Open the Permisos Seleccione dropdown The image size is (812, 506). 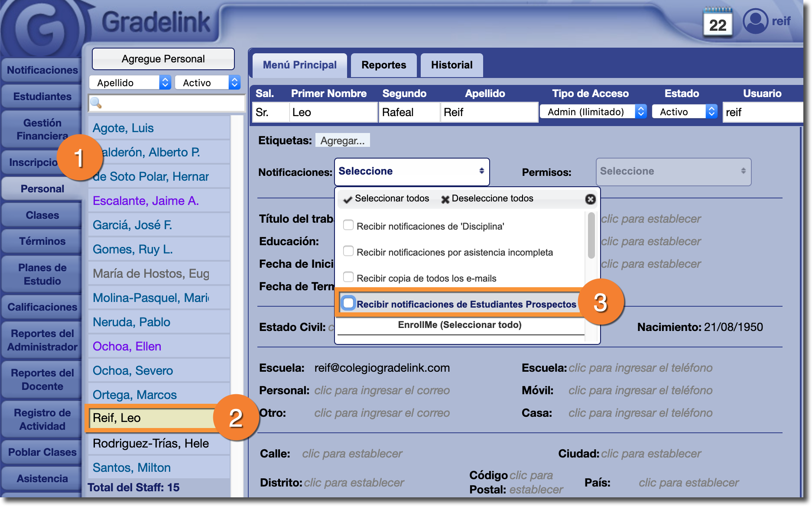pyautogui.click(x=673, y=172)
